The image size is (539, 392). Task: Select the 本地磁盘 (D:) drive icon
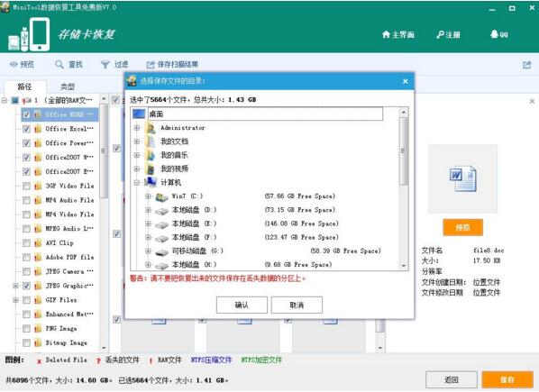(161, 211)
